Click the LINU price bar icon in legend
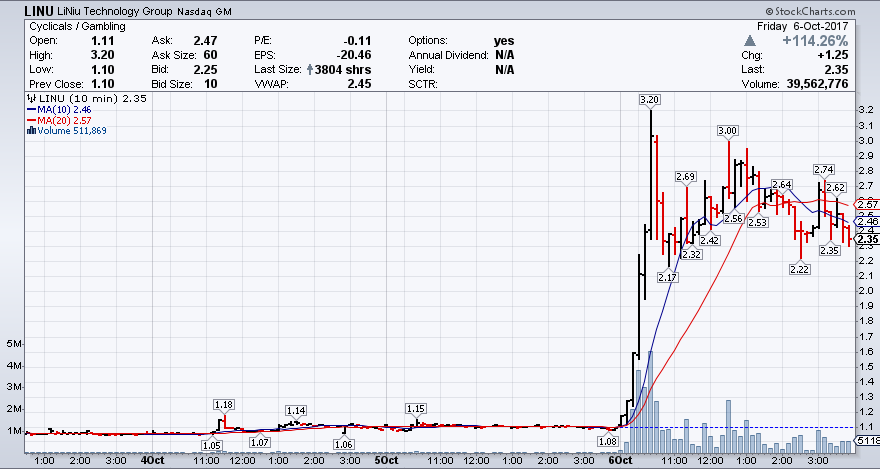The height and width of the screenshot is (469, 880). [x=31, y=99]
